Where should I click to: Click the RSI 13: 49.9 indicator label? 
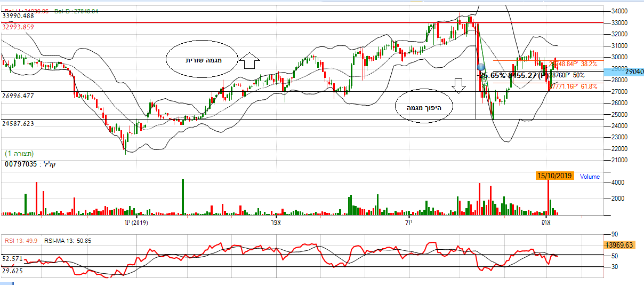point(21,241)
